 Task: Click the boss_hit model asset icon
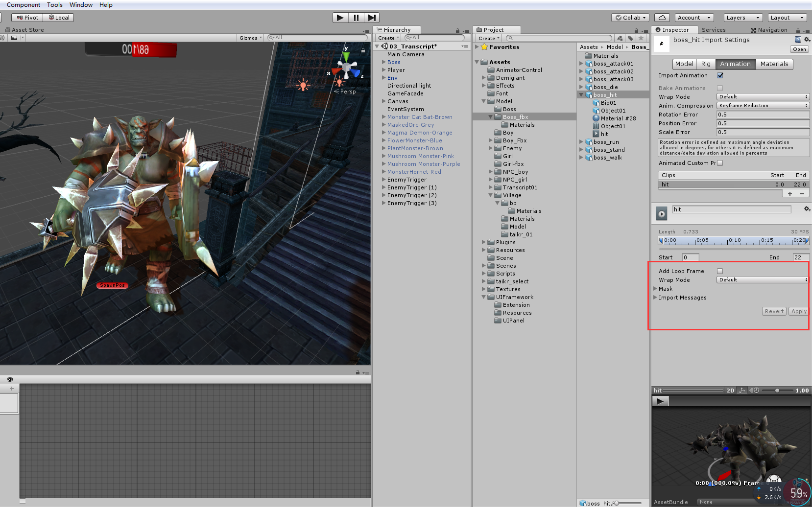pos(589,95)
